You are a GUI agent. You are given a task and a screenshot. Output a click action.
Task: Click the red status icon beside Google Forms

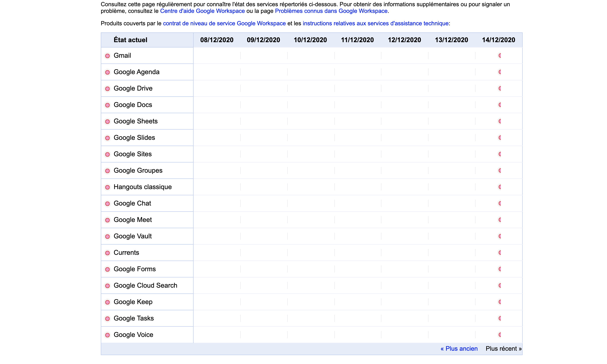click(107, 270)
